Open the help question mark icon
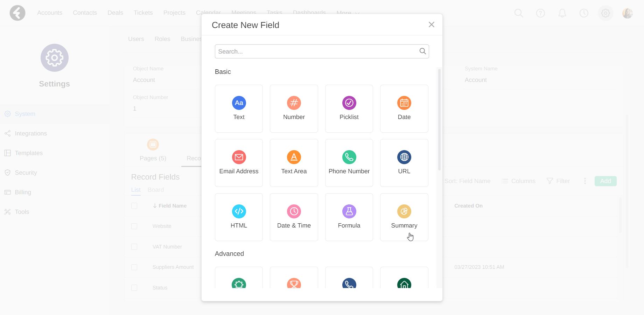The height and width of the screenshot is (315, 644). pyautogui.click(x=540, y=13)
